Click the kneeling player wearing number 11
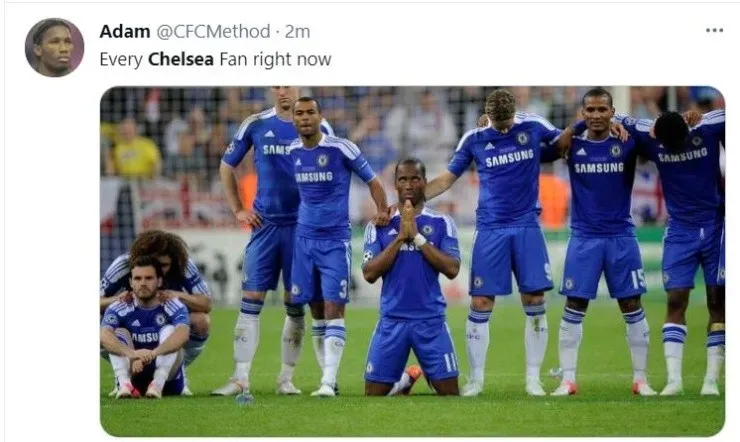740x442 pixels. [x=412, y=278]
